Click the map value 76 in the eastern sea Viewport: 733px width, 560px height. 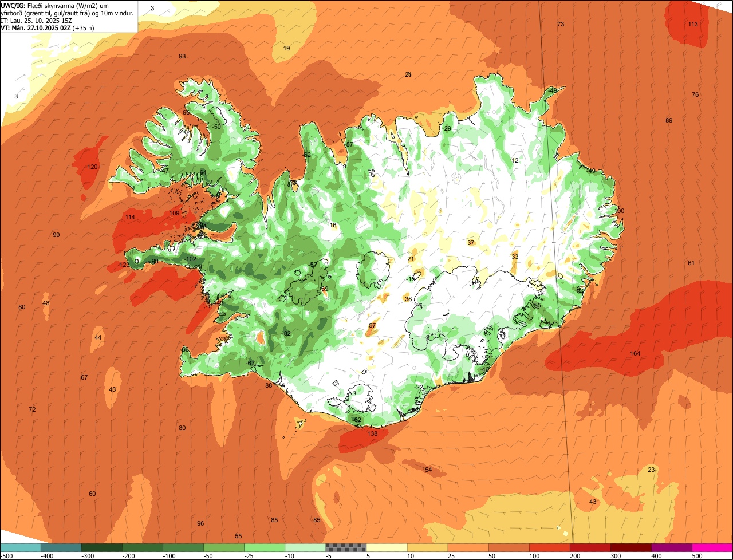click(695, 95)
